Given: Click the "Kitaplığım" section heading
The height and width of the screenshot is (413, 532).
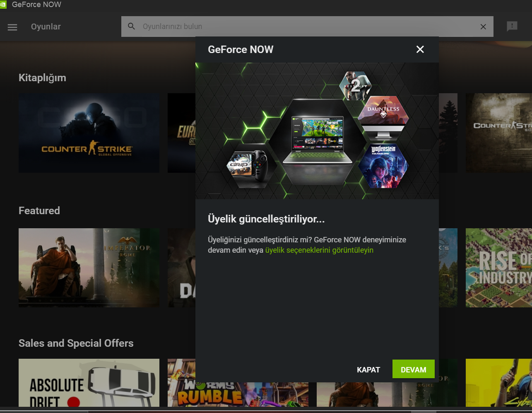Looking at the screenshot, I should (42, 78).
